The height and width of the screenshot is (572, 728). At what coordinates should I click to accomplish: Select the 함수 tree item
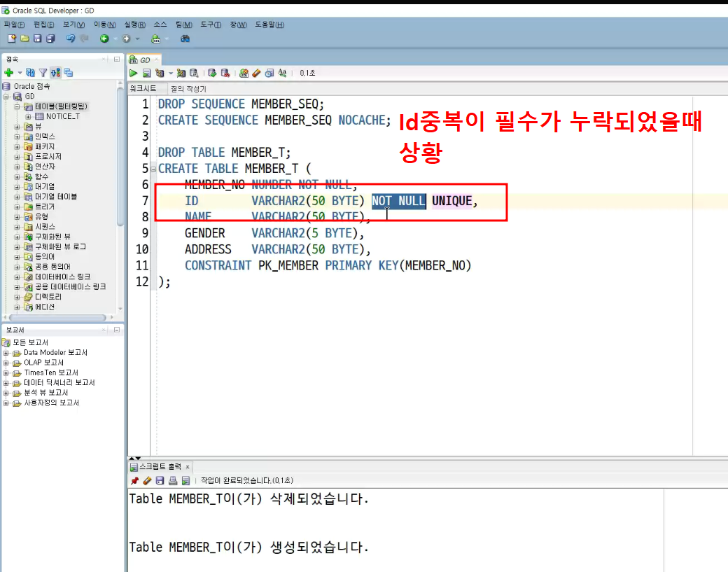click(x=41, y=176)
